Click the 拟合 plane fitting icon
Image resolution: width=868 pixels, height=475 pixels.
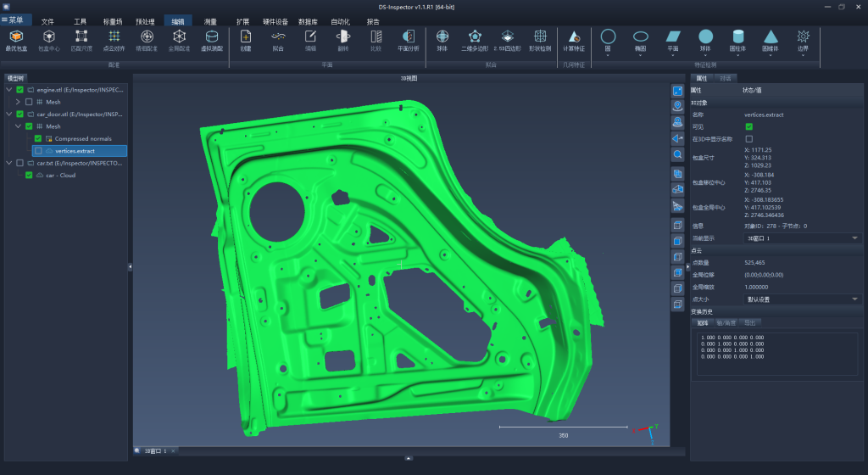(x=278, y=41)
